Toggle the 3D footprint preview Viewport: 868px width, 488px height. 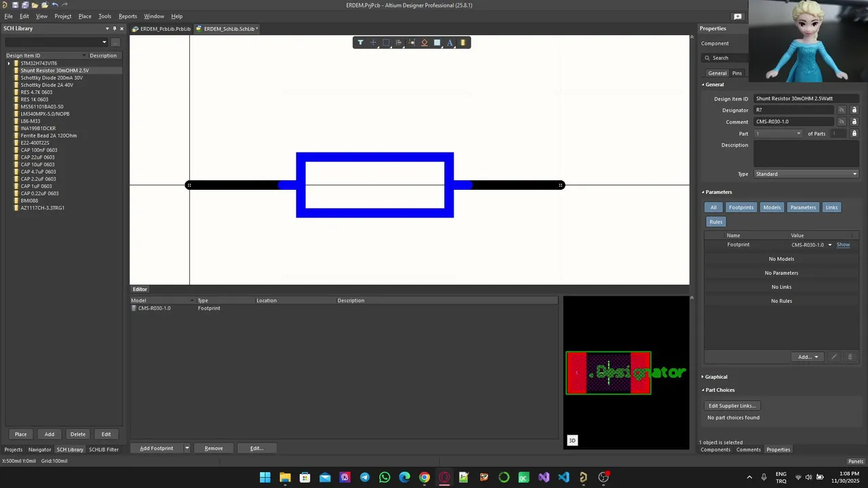tap(572, 441)
